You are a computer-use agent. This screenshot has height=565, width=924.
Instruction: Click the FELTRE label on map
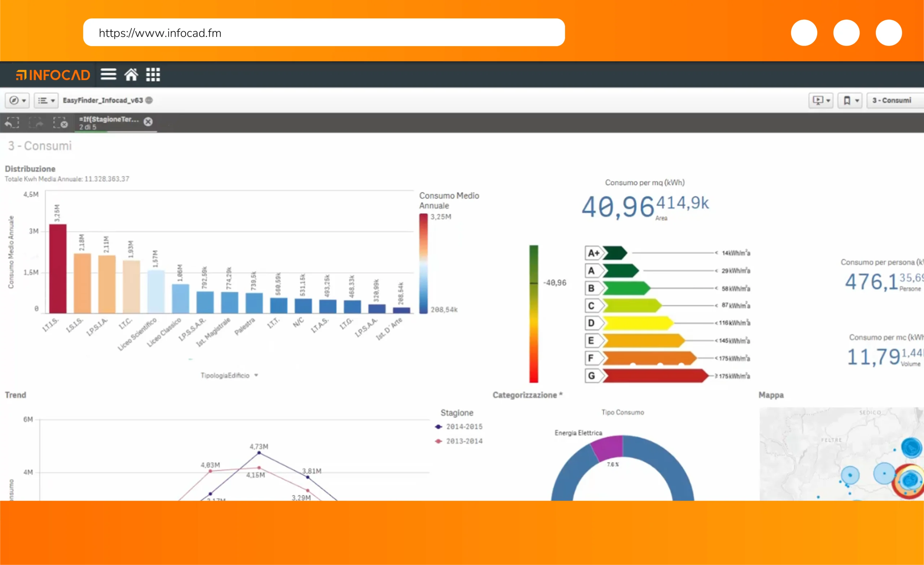pyautogui.click(x=831, y=440)
